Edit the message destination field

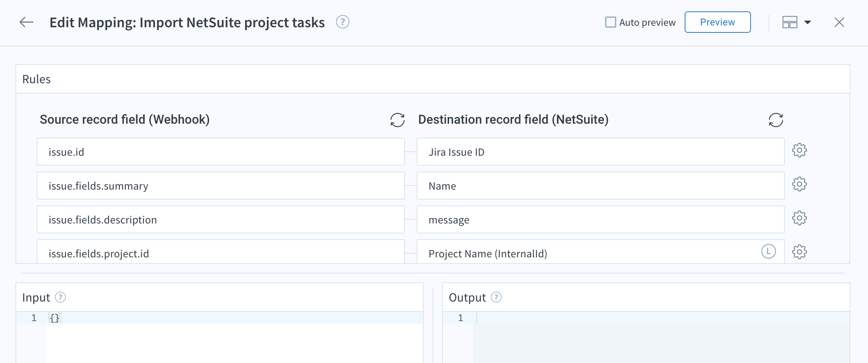tap(601, 219)
